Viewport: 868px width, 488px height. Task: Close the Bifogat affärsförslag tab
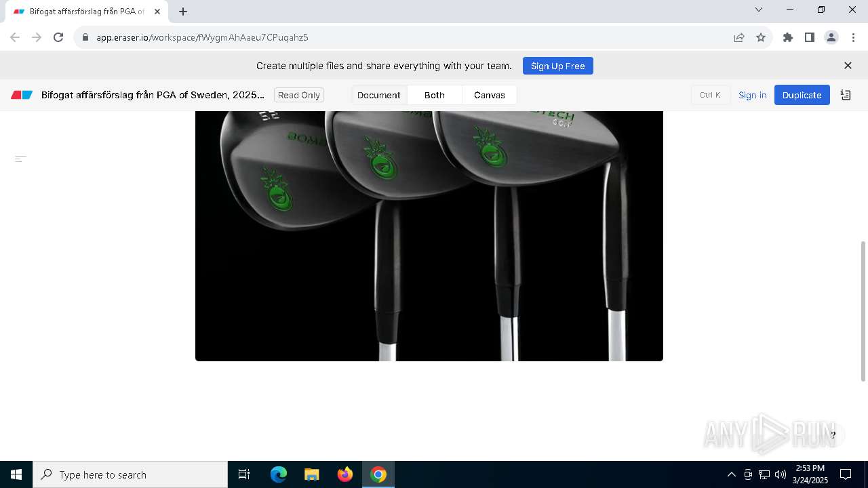157,12
